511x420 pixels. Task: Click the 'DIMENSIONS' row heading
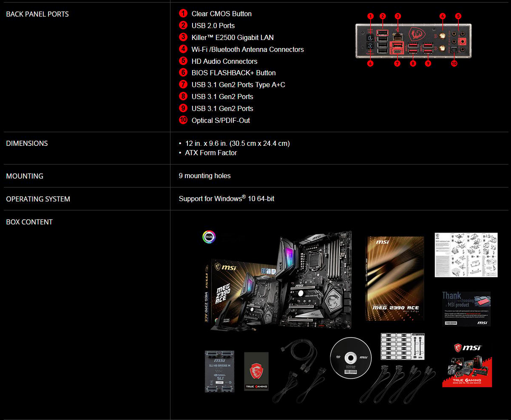point(27,143)
